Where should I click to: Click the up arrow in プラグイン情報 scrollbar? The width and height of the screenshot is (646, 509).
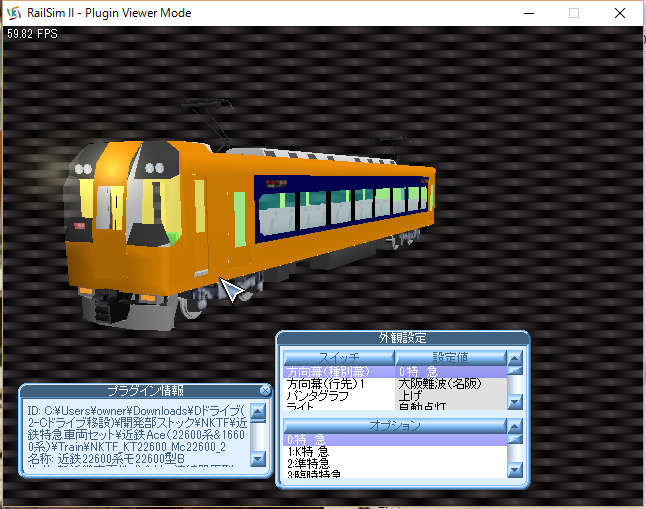pyautogui.click(x=258, y=410)
